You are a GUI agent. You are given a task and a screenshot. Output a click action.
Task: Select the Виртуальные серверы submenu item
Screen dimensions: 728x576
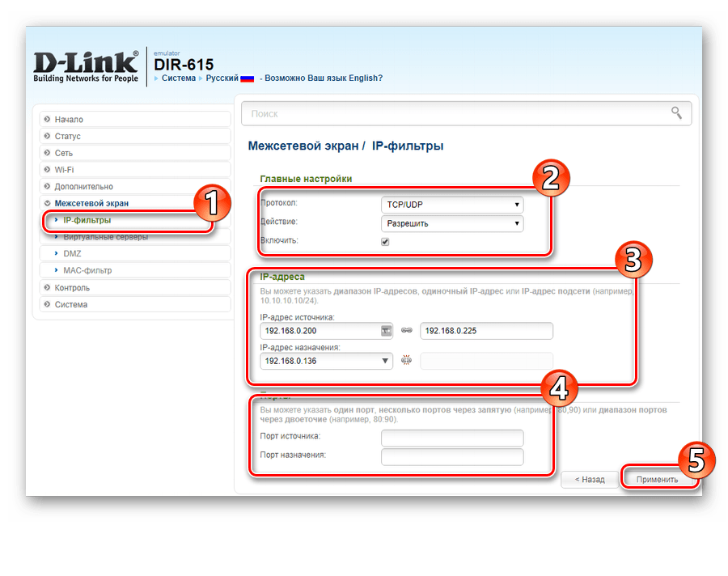tap(135, 237)
